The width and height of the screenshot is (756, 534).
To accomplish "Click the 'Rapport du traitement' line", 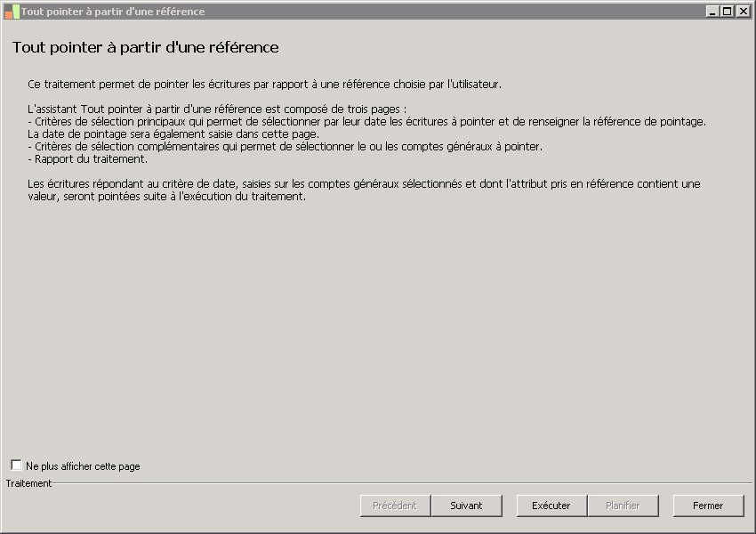I will coord(88,159).
